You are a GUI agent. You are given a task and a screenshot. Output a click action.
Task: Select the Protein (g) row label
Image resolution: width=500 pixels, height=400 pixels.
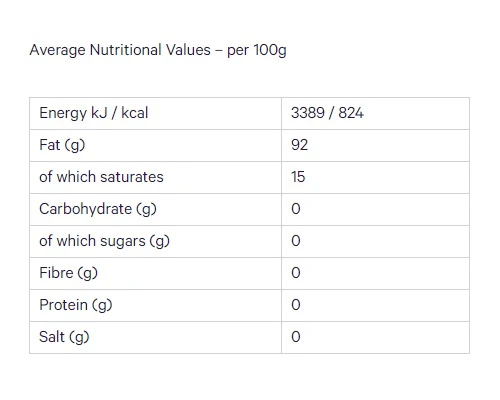(76, 305)
